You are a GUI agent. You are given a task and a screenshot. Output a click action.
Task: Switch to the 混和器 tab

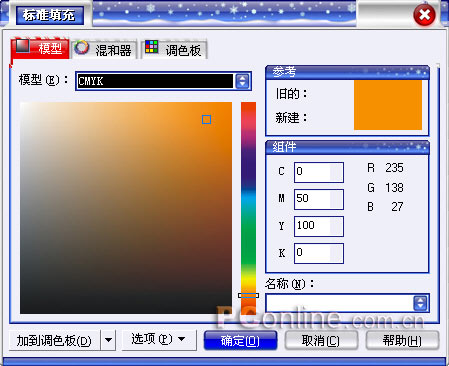pyautogui.click(x=104, y=49)
